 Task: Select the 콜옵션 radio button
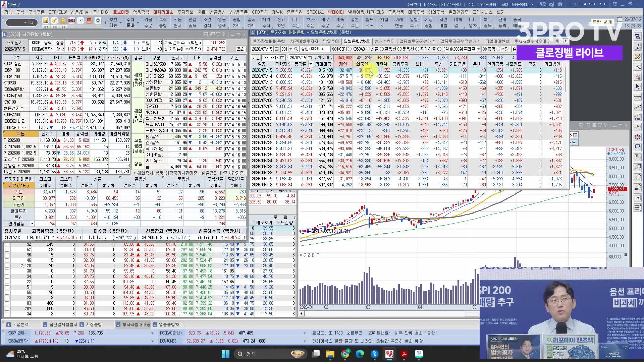click(x=382, y=49)
